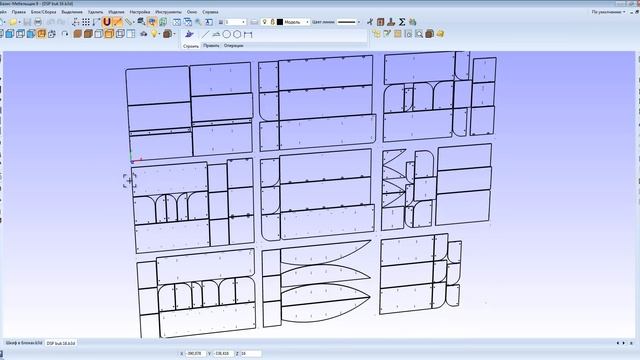This screenshot has height=360, width=640.
Task: Click the Z coordinate input field
Action: tap(251, 353)
